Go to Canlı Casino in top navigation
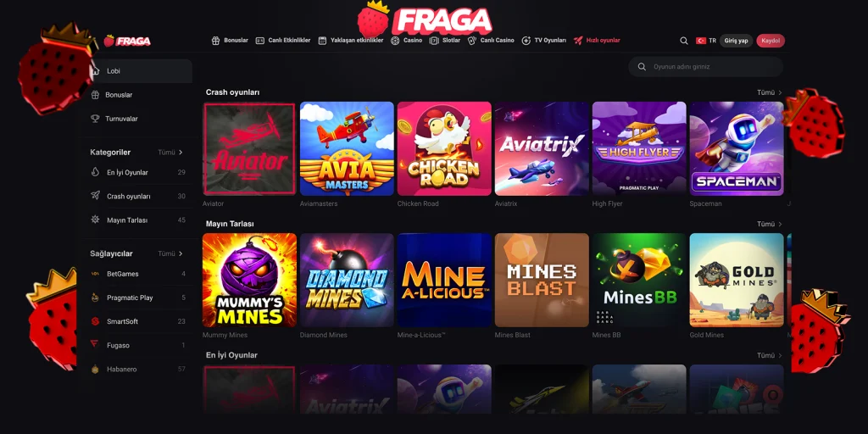This screenshot has width=868, height=434. [x=491, y=41]
